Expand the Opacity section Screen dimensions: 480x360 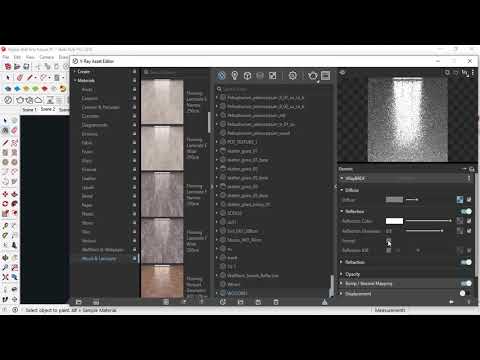click(x=341, y=274)
